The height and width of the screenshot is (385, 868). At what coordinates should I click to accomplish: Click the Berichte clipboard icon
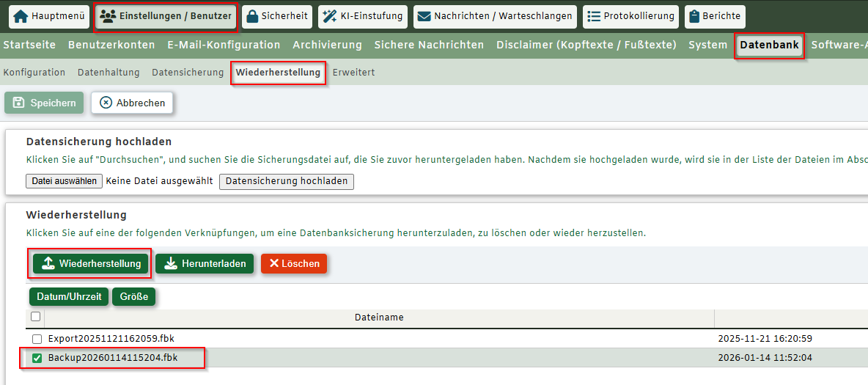694,16
